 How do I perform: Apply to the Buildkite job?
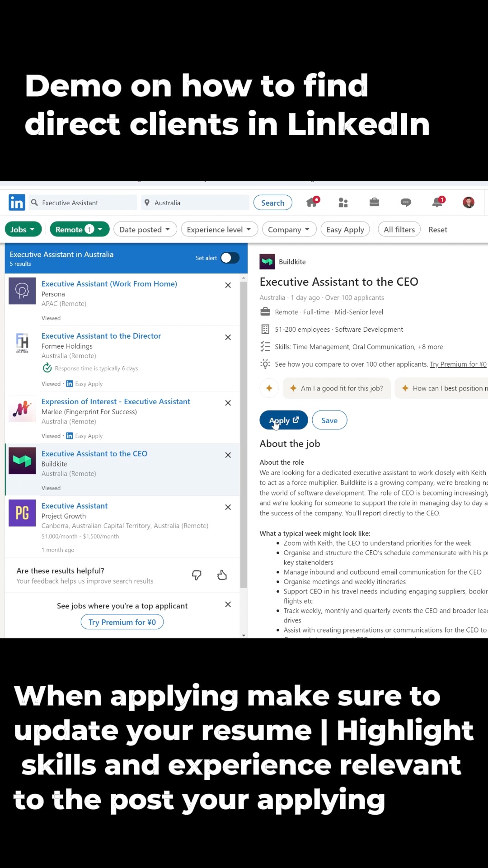(284, 420)
